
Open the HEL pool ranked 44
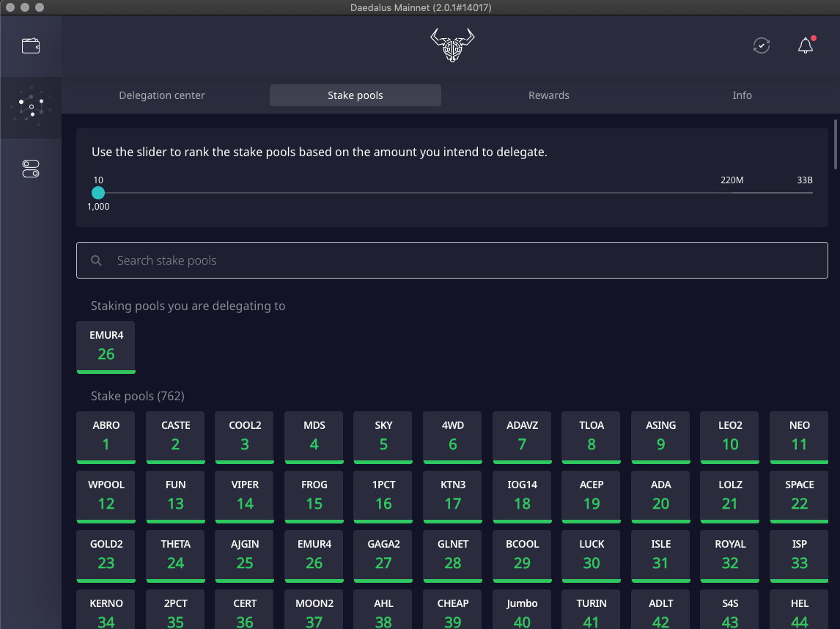point(799,610)
